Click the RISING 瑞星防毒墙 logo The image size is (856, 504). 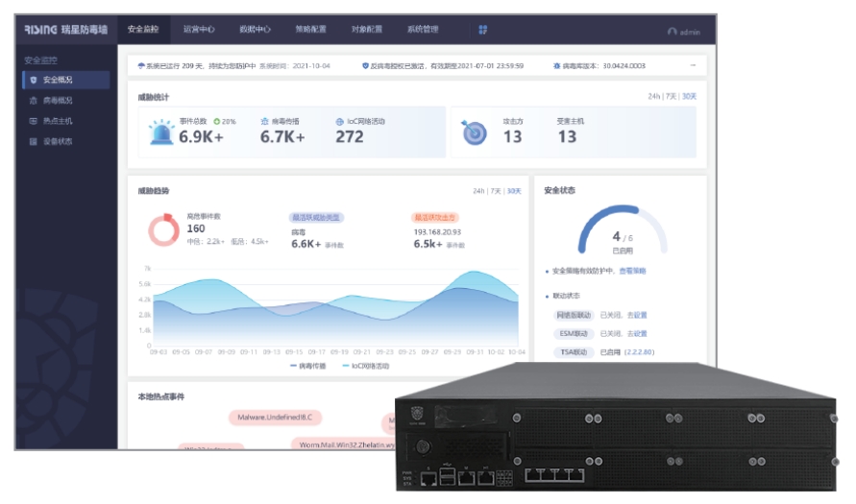pyautogui.click(x=66, y=30)
